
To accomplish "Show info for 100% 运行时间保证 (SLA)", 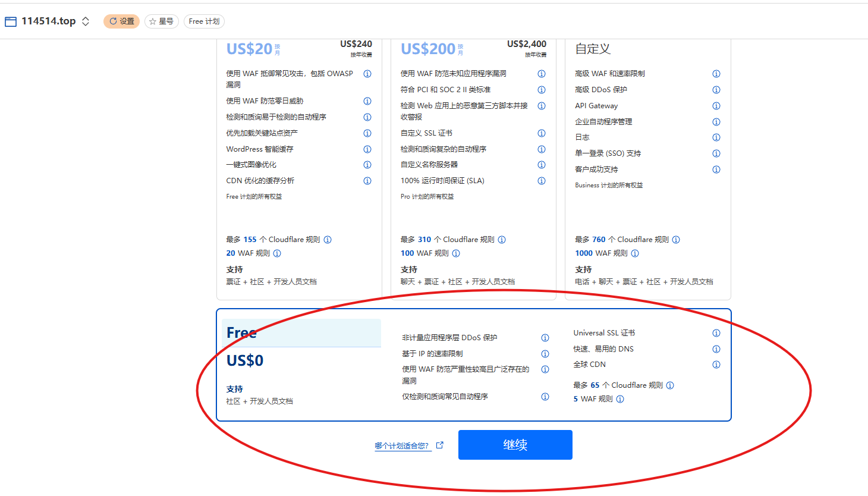I will (542, 181).
